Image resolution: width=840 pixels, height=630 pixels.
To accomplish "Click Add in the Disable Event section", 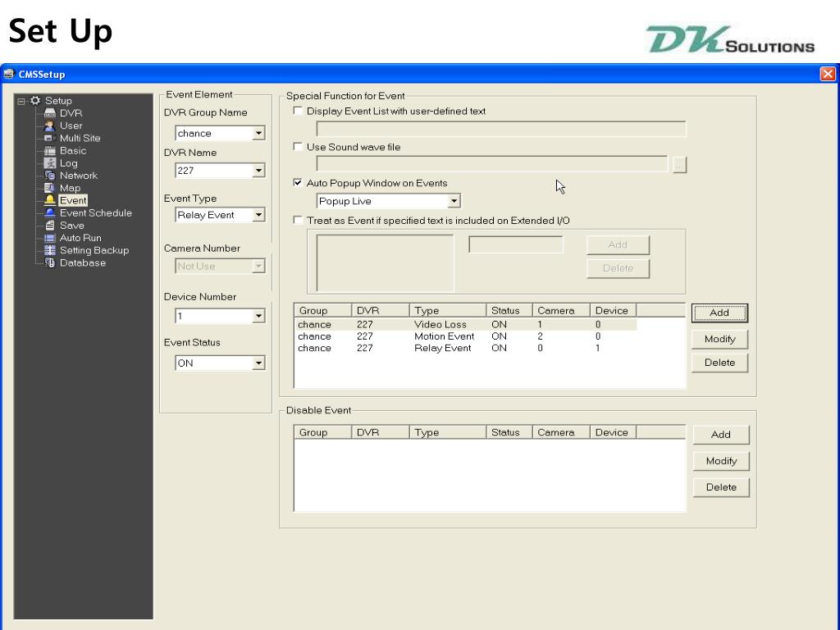I will [x=720, y=435].
